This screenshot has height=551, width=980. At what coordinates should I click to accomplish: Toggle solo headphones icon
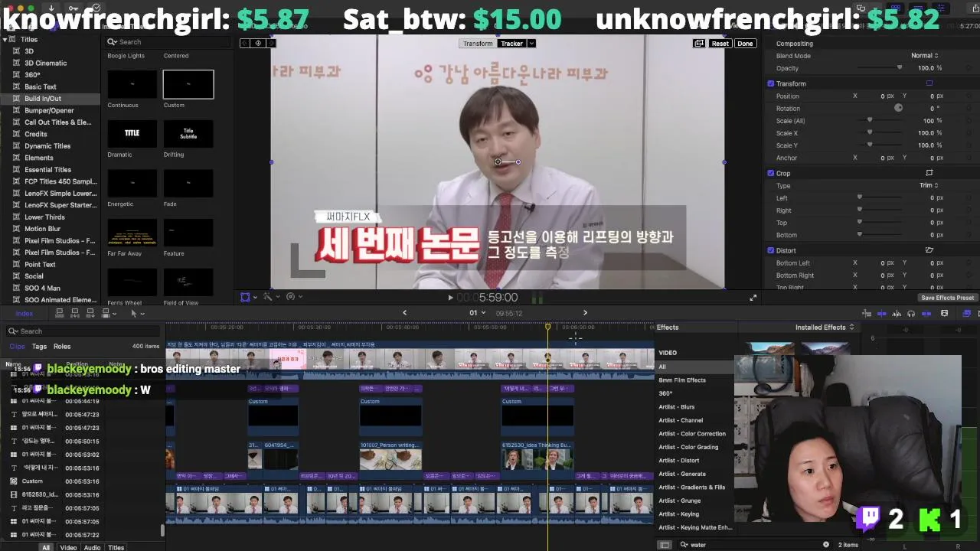click(x=910, y=313)
